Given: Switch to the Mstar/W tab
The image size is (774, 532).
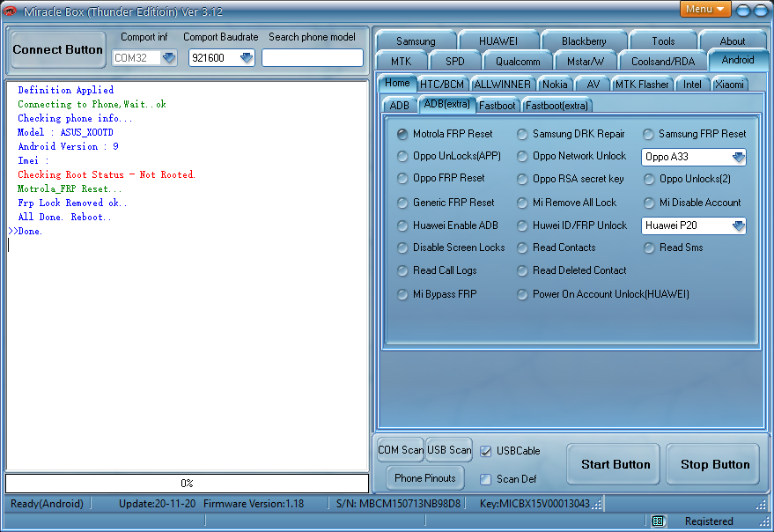Looking at the screenshot, I should [x=586, y=62].
